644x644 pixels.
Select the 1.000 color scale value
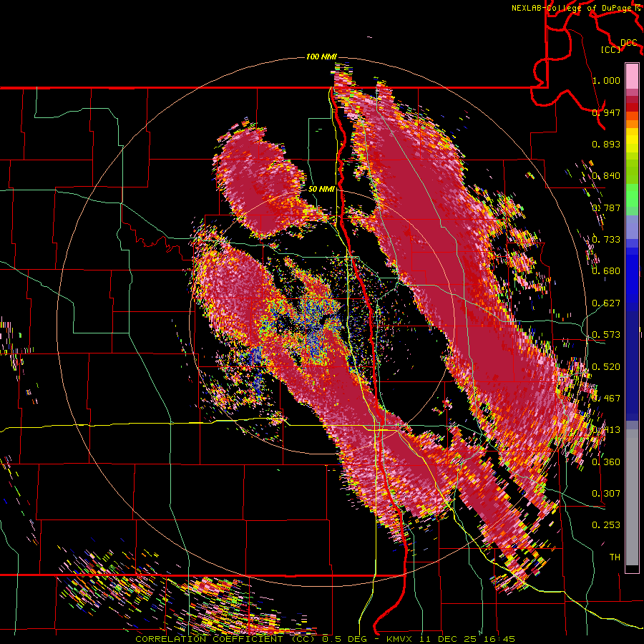click(606, 80)
